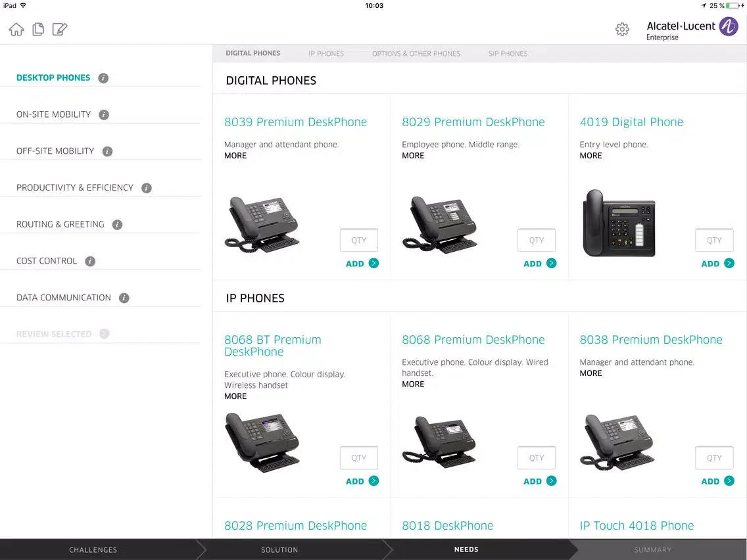747x560 pixels.
Task: Click Review Selected in sidebar
Action: coord(54,335)
